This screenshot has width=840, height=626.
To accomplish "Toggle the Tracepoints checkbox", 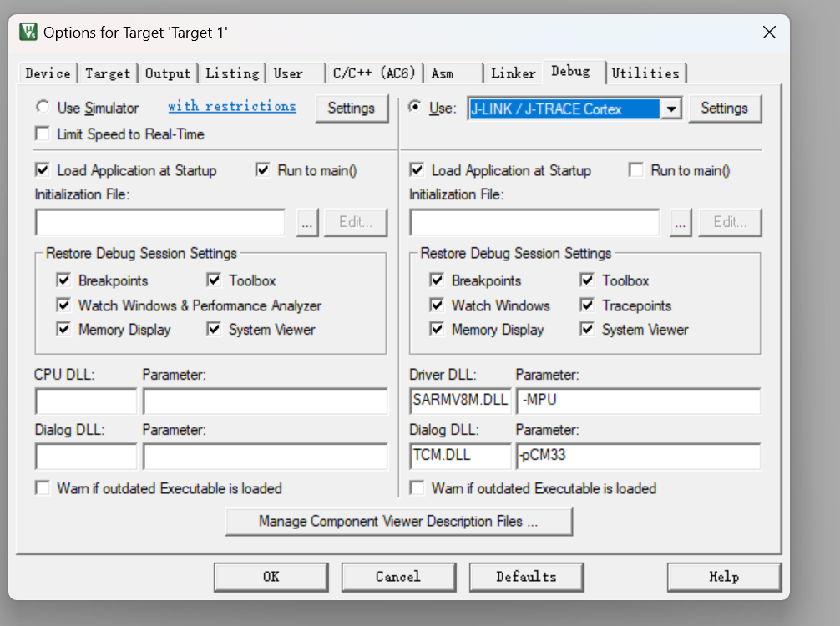I will 587,305.
